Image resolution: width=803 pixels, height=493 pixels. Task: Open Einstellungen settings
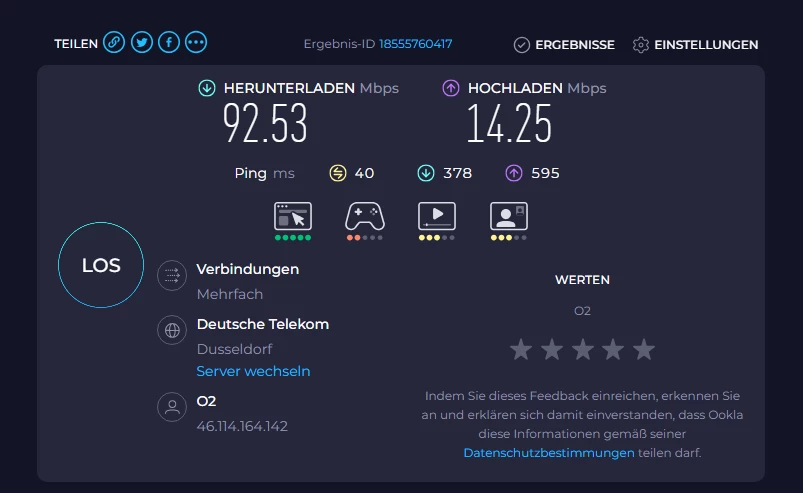click(695, 45)
